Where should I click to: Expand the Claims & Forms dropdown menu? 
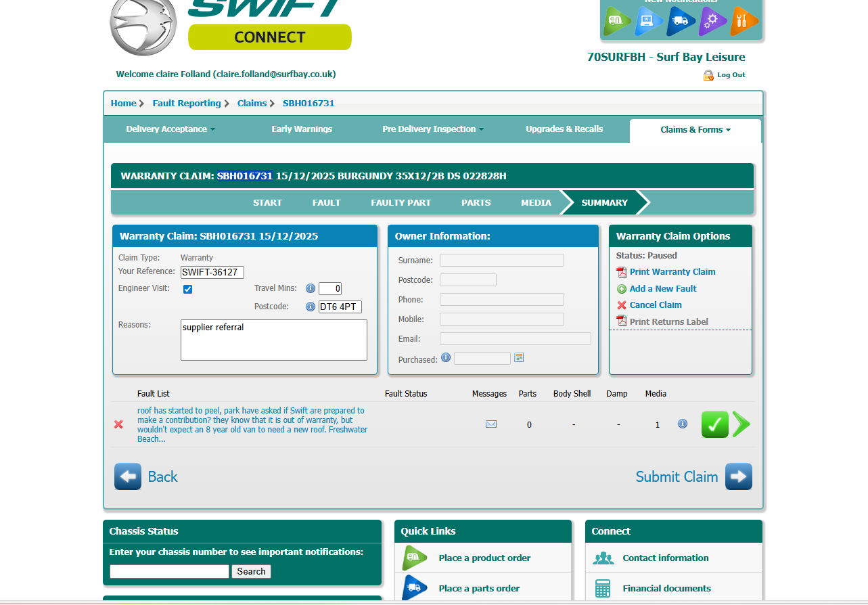[695, 130]
